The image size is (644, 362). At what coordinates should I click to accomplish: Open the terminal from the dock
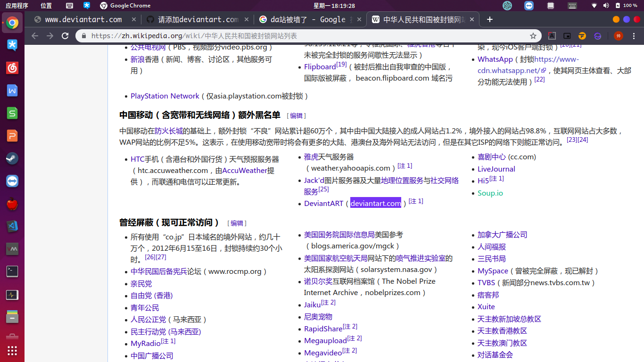[12, 271]
